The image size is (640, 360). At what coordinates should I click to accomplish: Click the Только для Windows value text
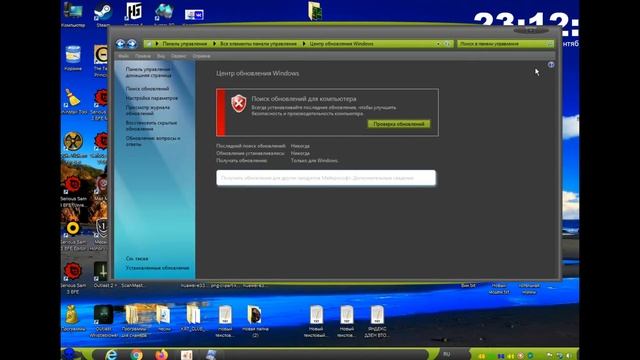click(314, 161)
